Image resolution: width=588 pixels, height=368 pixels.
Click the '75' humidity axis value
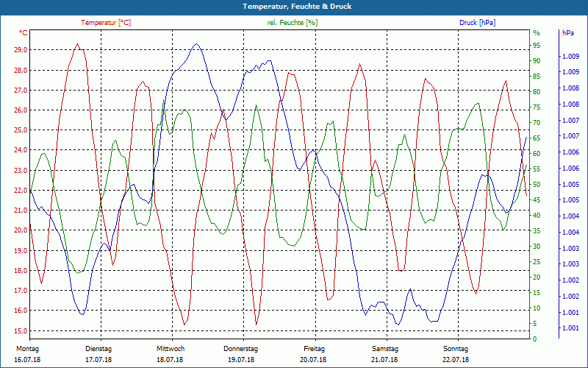click(x=537, y=107)
